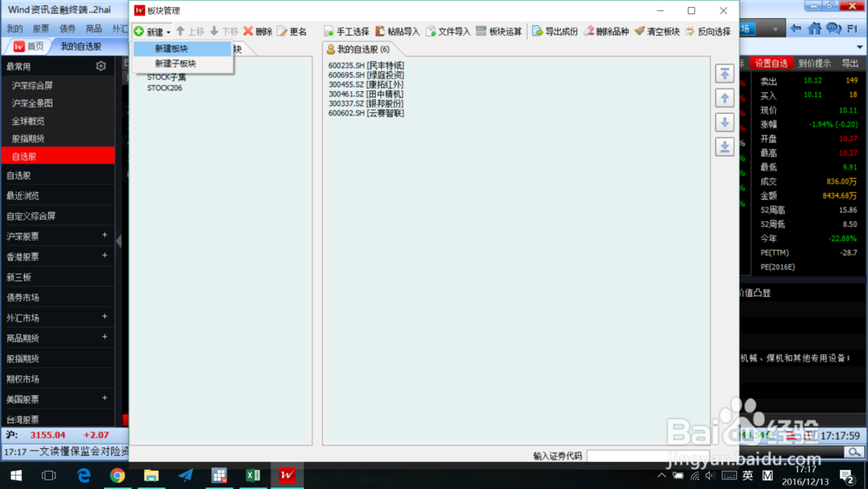Switch to 我的自选股 tab in Wind

click(x=81, y=47)
